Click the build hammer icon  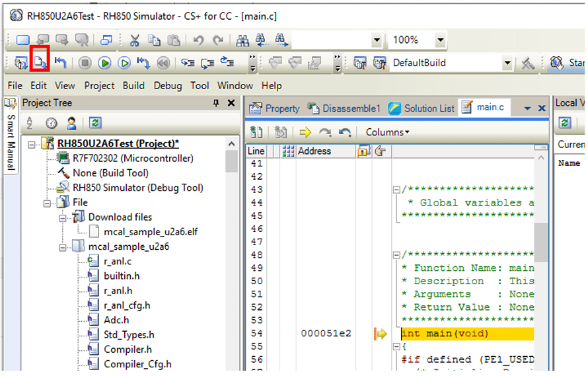528,63
